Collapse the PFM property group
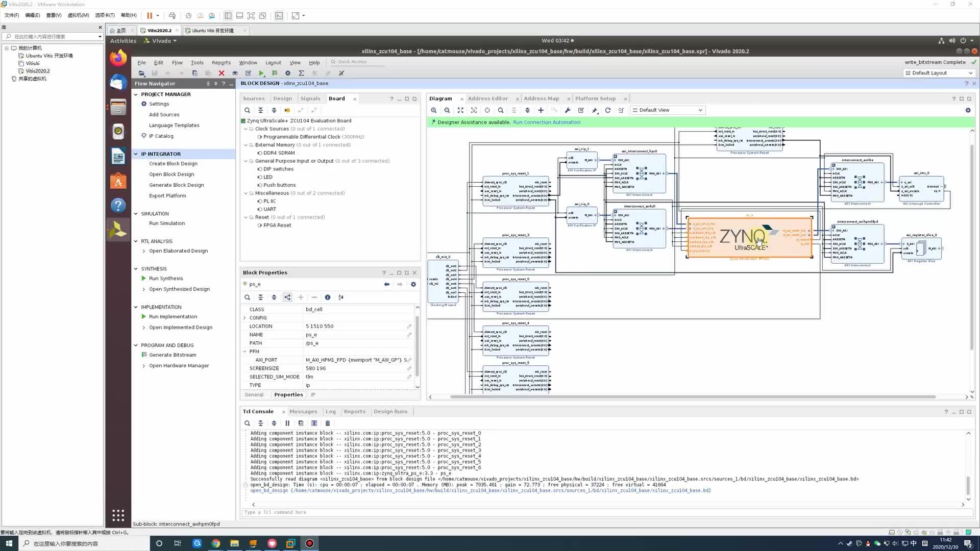Image resolution: width=980 pixels, height=551 pixels. coord(244,352)
